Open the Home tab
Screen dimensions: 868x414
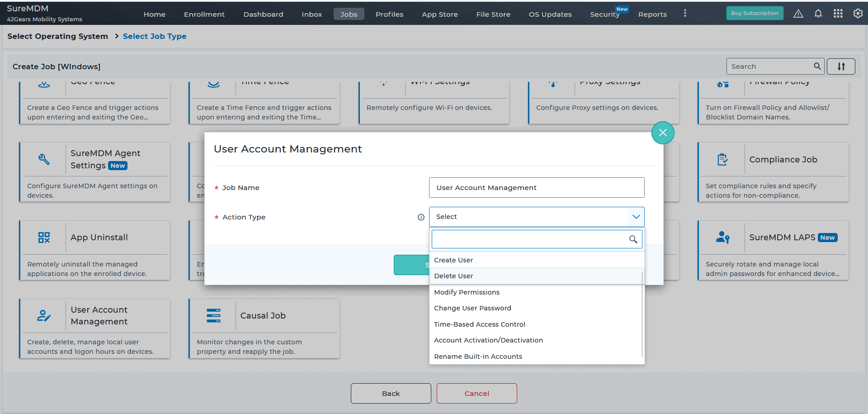155,14
